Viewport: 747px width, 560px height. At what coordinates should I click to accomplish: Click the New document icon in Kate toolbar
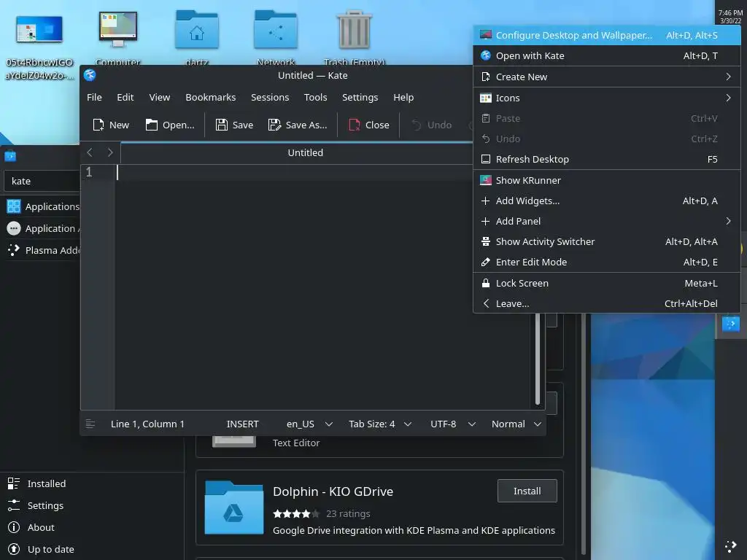pos(111,125)
